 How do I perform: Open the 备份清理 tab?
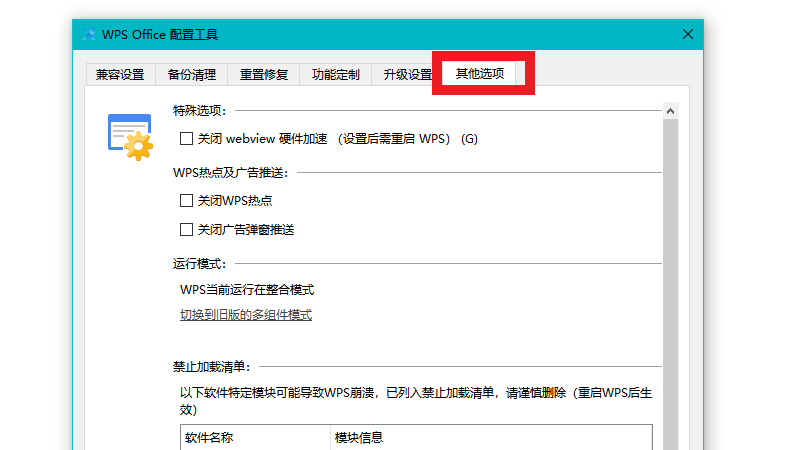pyautogui.click(x=192, y=74)
